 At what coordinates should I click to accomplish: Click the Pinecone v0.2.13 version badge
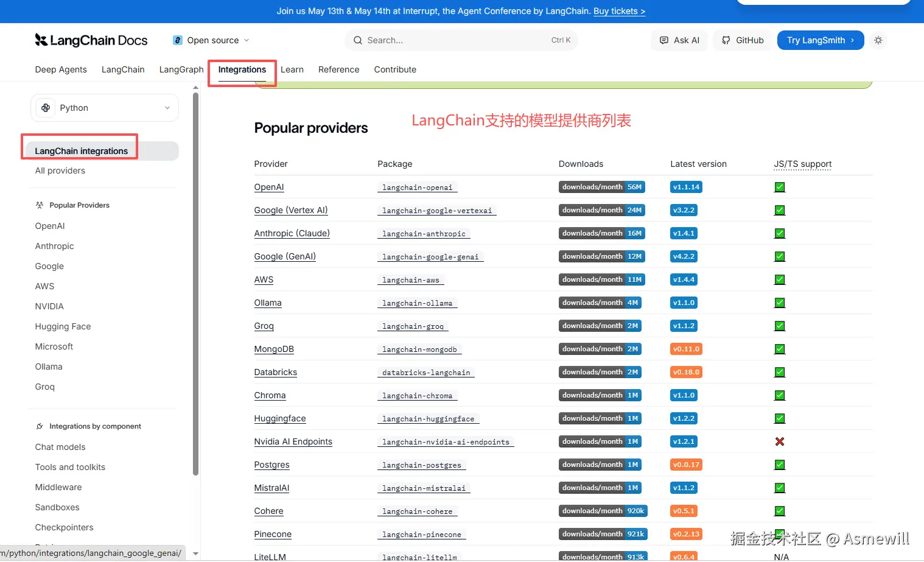click(687, 534)
